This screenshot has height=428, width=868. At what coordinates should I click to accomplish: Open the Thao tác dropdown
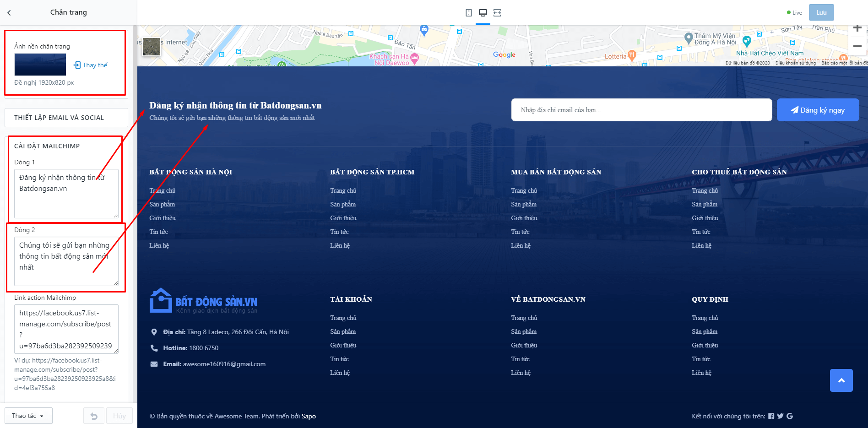pos(28,416)
